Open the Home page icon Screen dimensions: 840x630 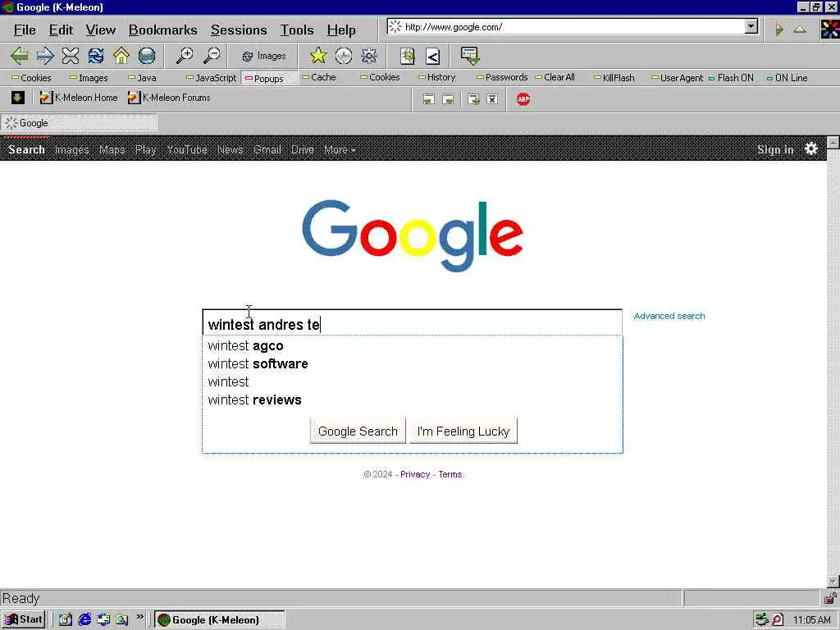[121, 56]
